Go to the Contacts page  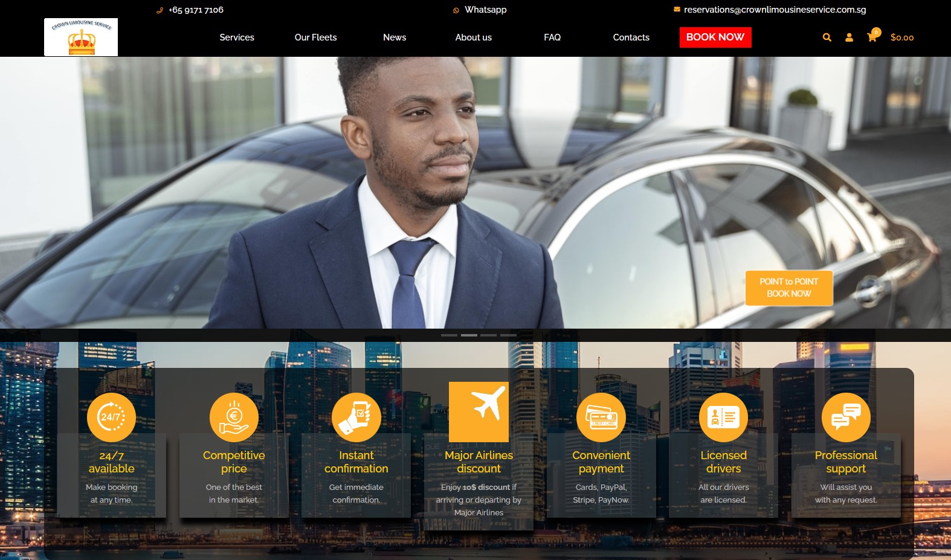pyautogui.click(x=631, y=37)
